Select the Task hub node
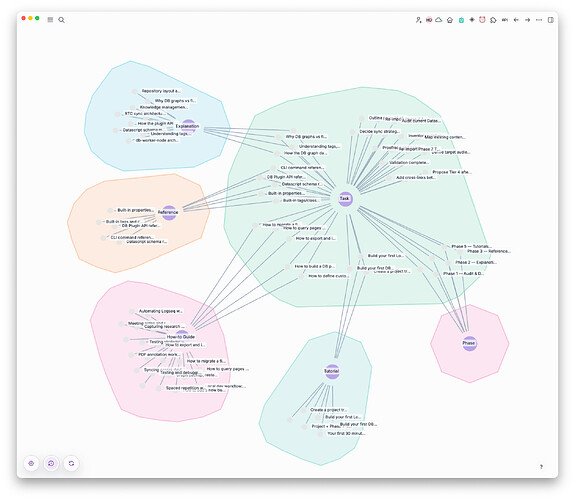 (x=345, y=199)
